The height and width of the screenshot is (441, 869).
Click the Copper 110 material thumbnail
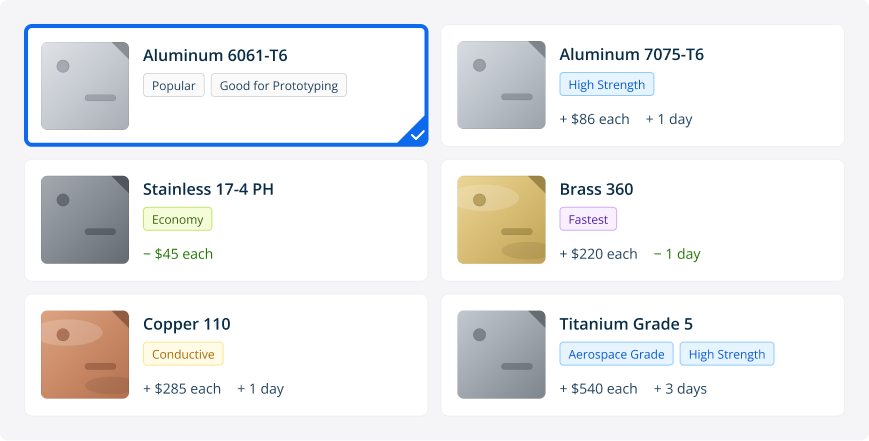click(85, 354)
